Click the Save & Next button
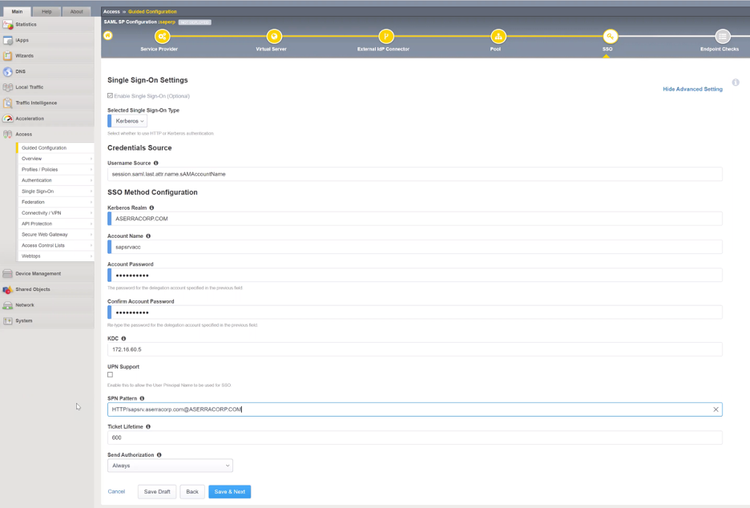 point(230,492)
